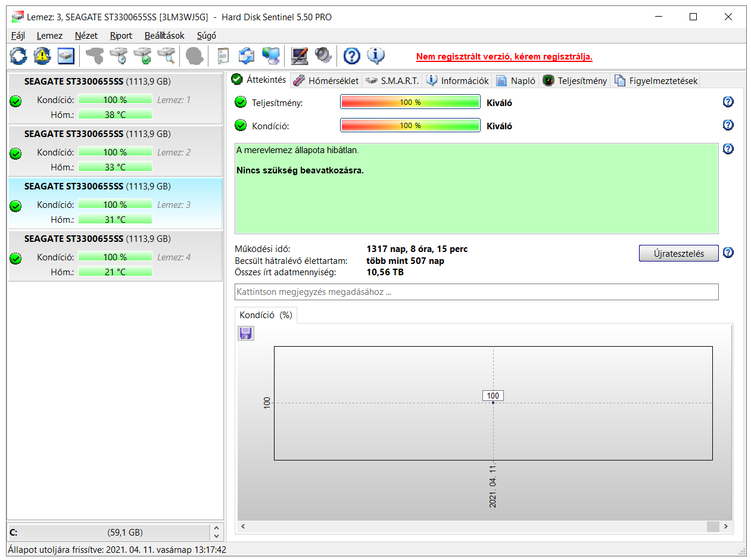The width and height of the screenshot is (751, 560).
Task: Click the 38 °C temperature bar of Lemez 1
Action: (x=115, y=114)
